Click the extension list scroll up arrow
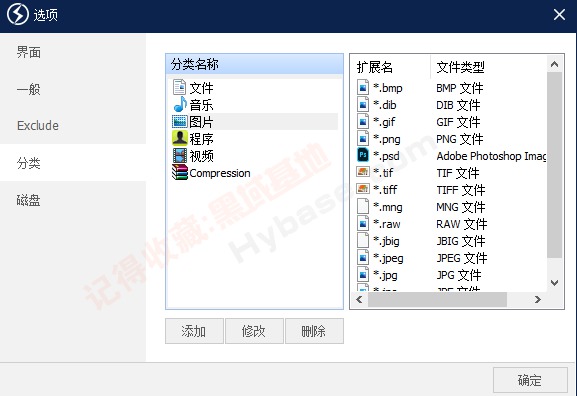 pos(555,64)
